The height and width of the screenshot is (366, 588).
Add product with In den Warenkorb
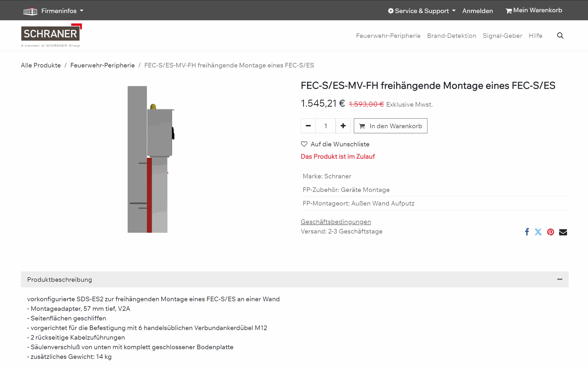tap(390, 126)
